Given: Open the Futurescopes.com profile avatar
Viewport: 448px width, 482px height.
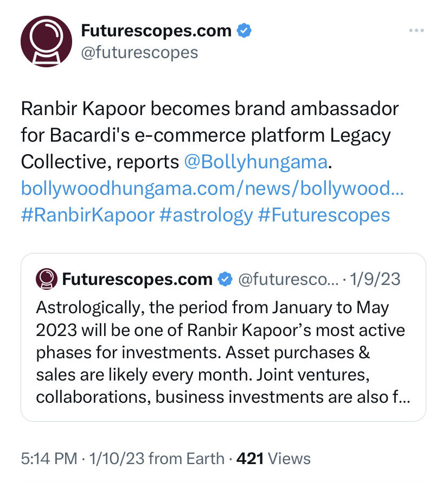Looking at the screenshot, I should (46, 41).
